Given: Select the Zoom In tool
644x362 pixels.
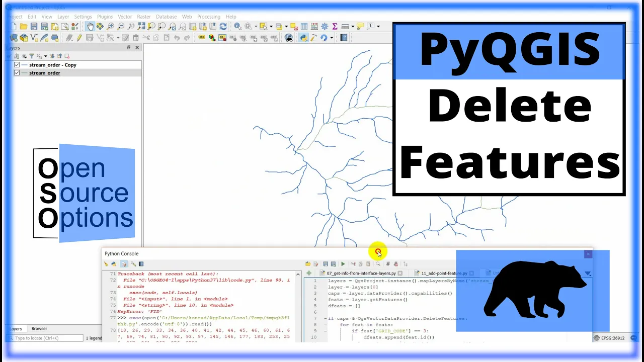Looking at the screenshot, I should pyautogui.click(x=111, y=26).
